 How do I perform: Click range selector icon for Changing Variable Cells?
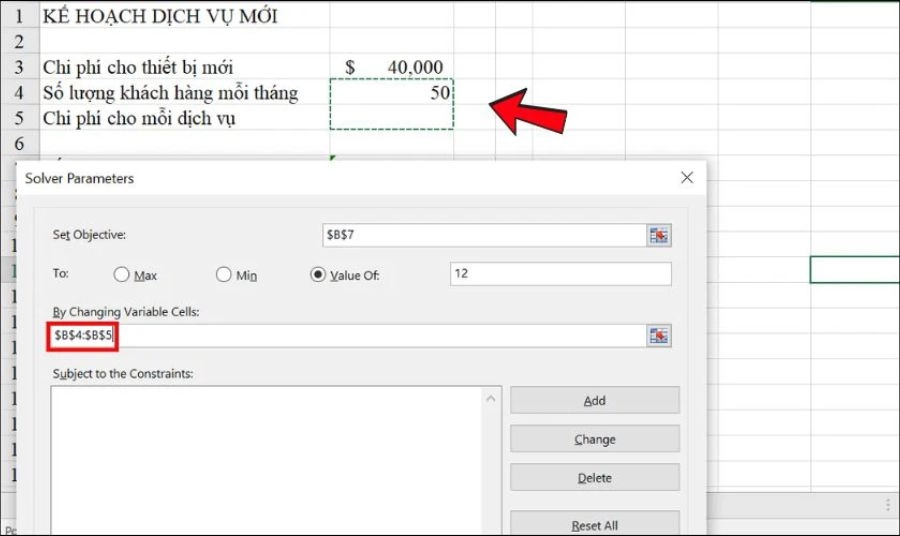coord(658,337)
